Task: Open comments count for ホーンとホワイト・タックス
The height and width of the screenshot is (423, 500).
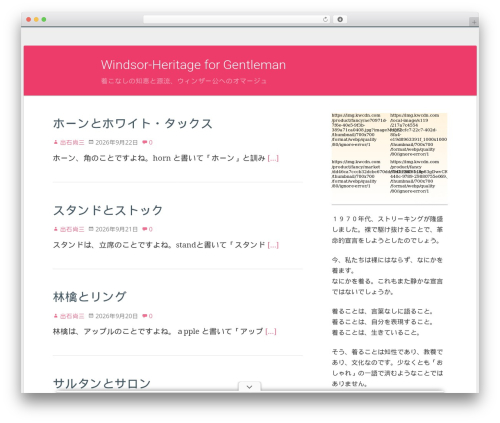Action: pos(147,143)
